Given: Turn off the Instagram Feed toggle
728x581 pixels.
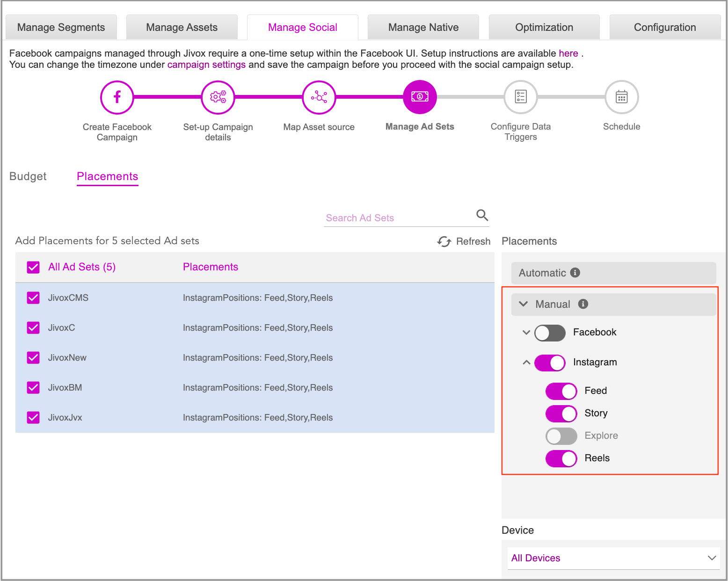Looking at the screenshot, I should coord(561,391).
